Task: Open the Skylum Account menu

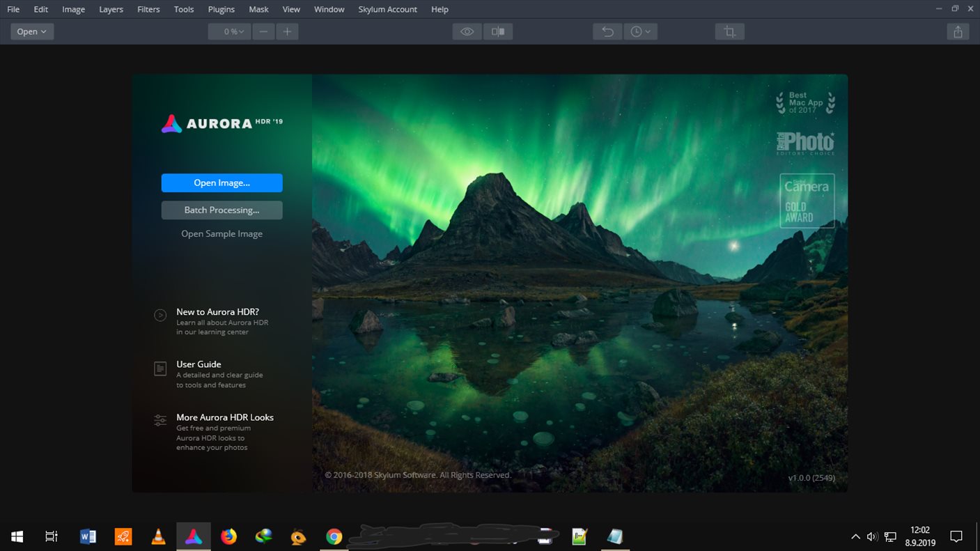Action: click(387, 9)
